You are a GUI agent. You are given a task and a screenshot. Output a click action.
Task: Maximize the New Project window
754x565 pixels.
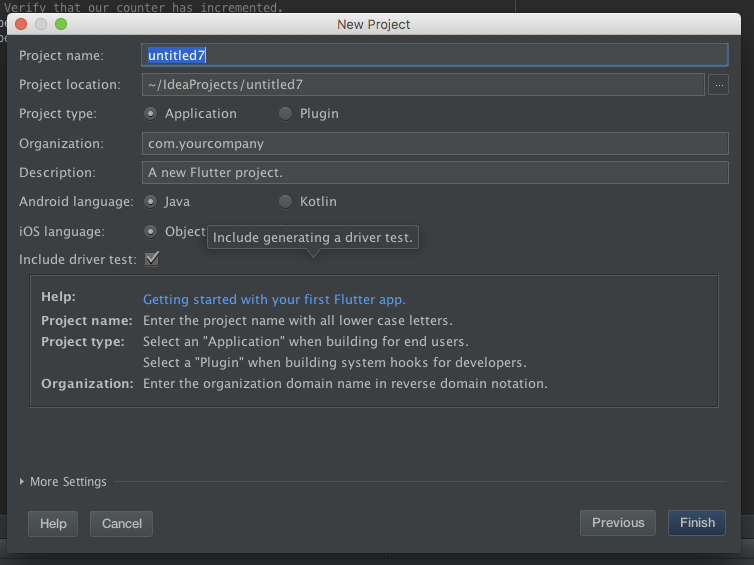[61, 24]
